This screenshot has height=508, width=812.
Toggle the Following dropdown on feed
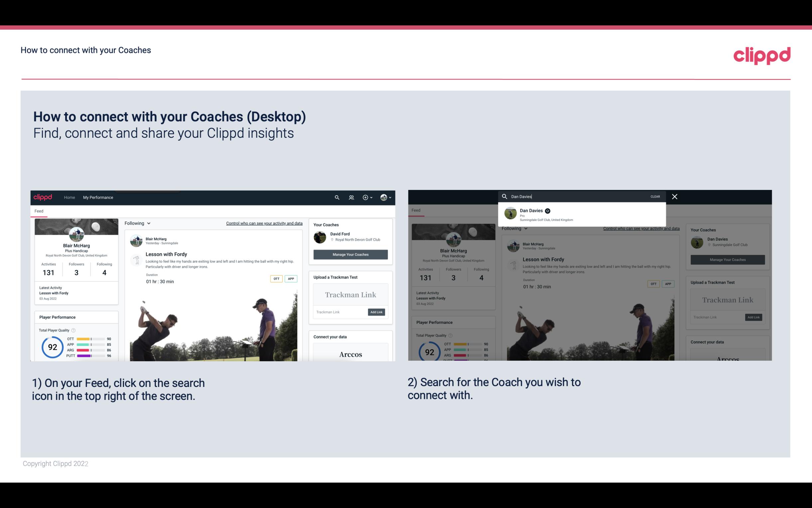pos(139,223)
